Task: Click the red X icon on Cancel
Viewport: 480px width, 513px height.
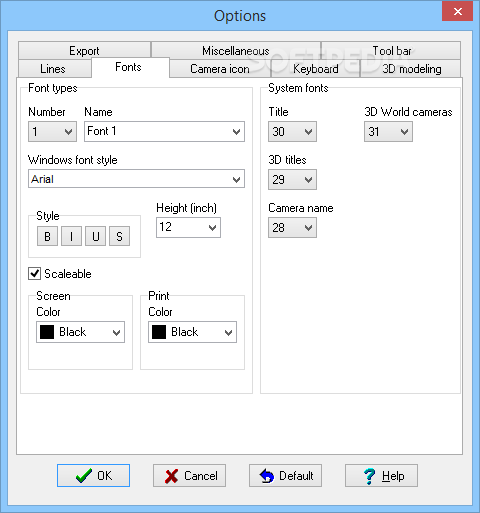Action: point(171,476)
